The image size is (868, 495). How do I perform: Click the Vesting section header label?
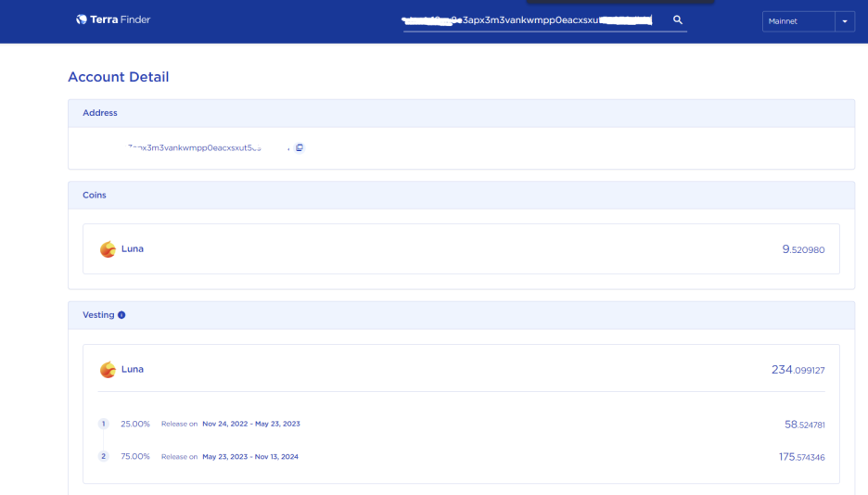coord(98,314)
